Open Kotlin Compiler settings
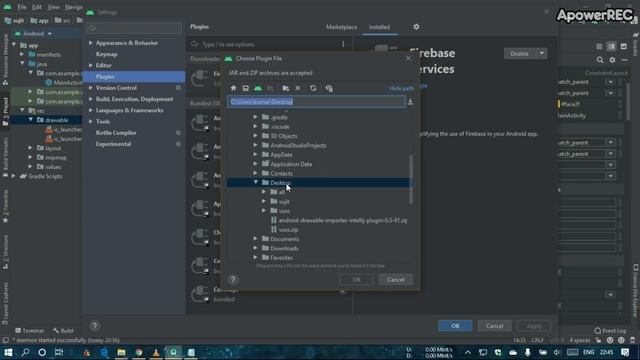Screen dimensions: 640x360 click(x=116, y=133)
